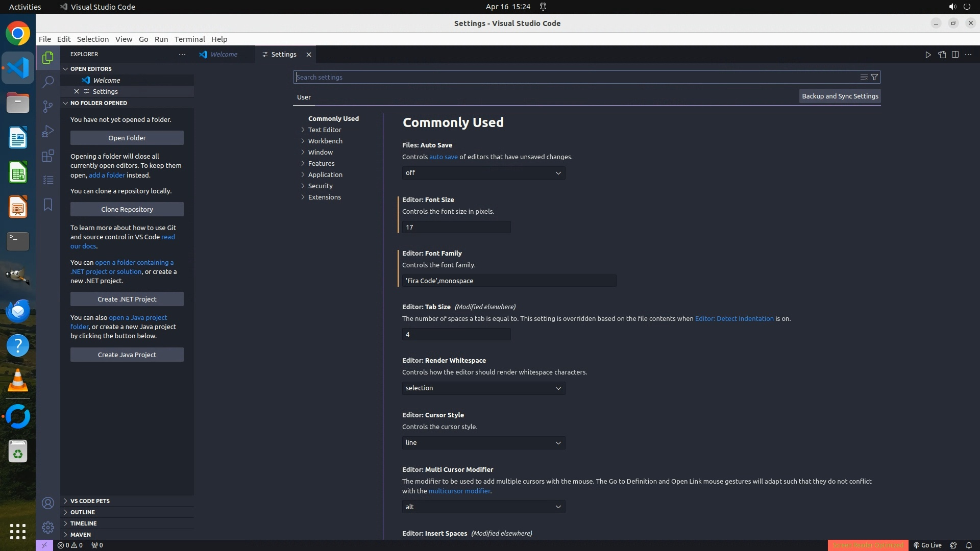Open the Files Auto Save dropdown

pyautogui.click(x=483, y=173)
